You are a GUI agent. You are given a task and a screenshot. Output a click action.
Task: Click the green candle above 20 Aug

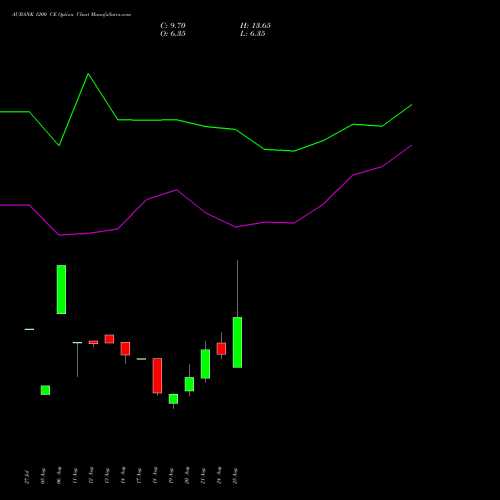click(189, 384)
